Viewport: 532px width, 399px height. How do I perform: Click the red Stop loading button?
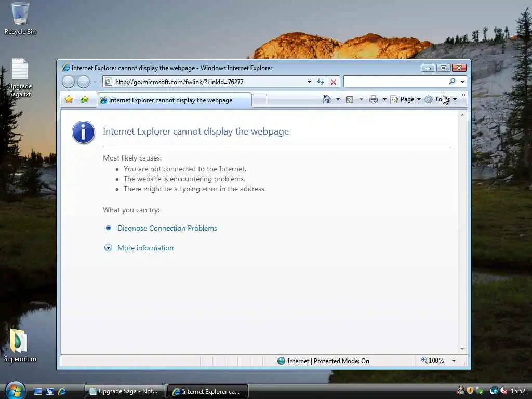coord(334,82)
